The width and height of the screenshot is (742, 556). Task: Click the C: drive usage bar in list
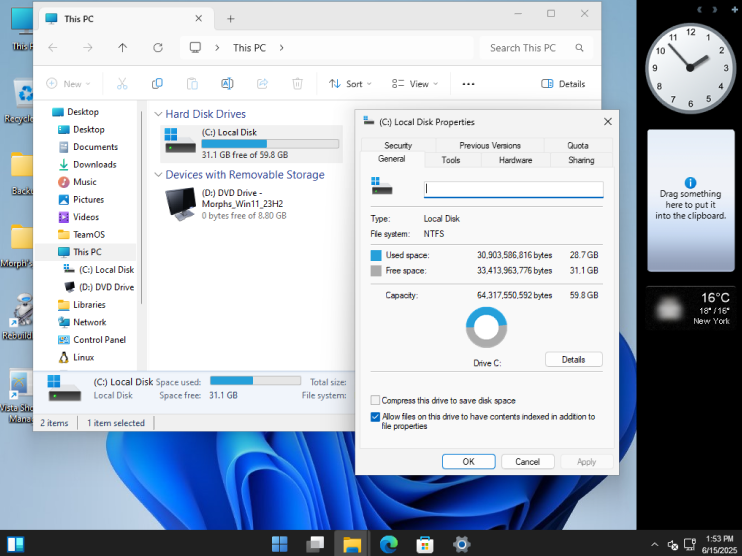tap(270, 144)
